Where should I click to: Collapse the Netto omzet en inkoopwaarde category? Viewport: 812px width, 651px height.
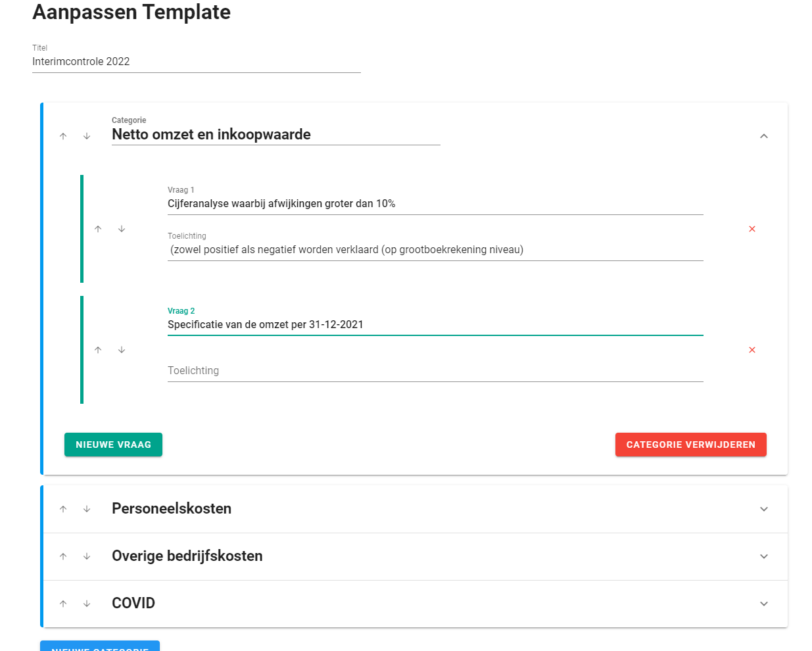coord(764,136)
